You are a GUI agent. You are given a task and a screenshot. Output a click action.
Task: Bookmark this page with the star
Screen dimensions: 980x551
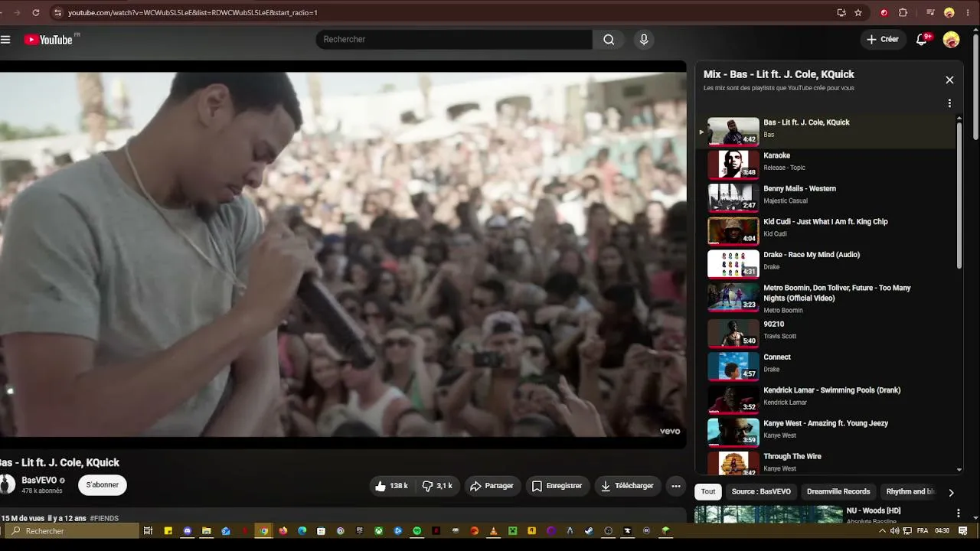(858, 12)
